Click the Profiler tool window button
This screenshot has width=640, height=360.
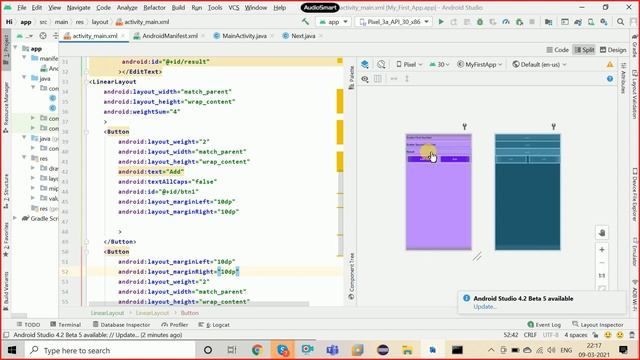click(x=175, y=324)
